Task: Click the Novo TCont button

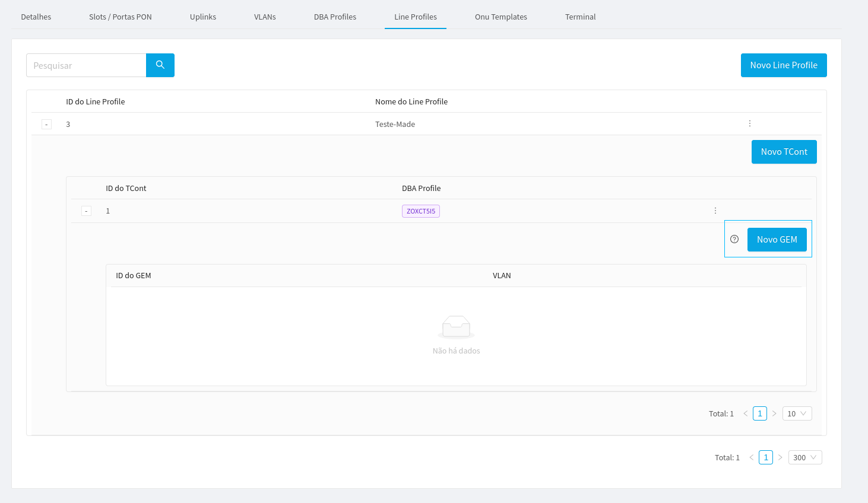Action: coord(784,152)
